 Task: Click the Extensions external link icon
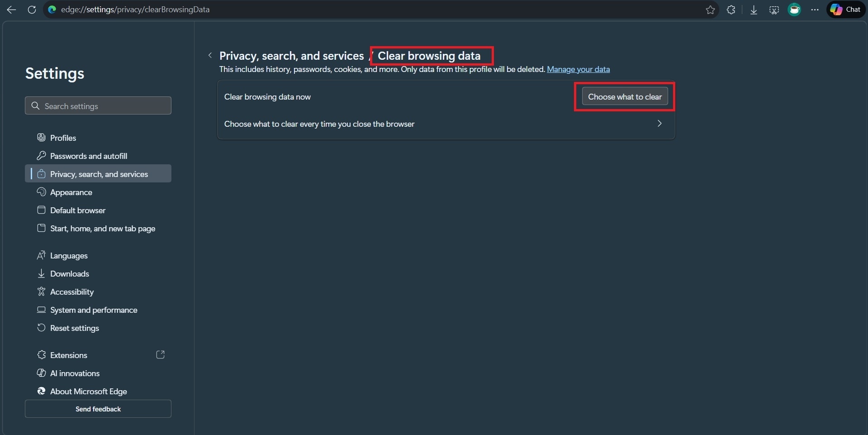click(160, 355)
